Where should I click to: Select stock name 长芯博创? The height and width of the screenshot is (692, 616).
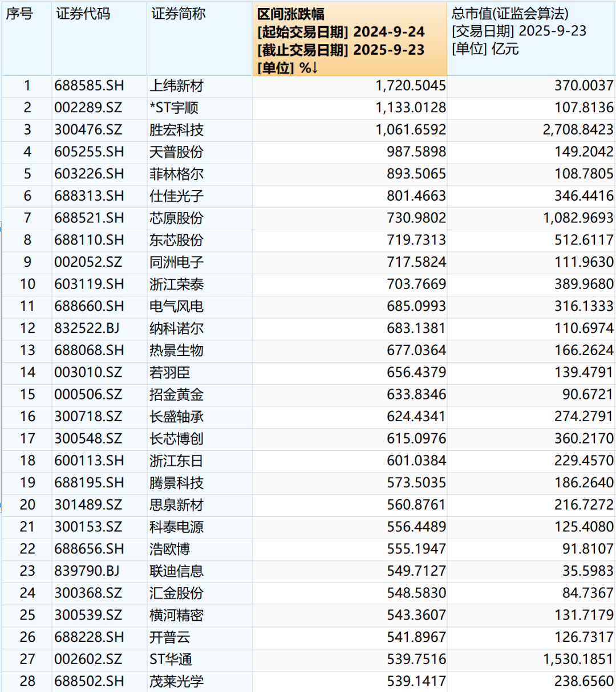click(176, 438)
